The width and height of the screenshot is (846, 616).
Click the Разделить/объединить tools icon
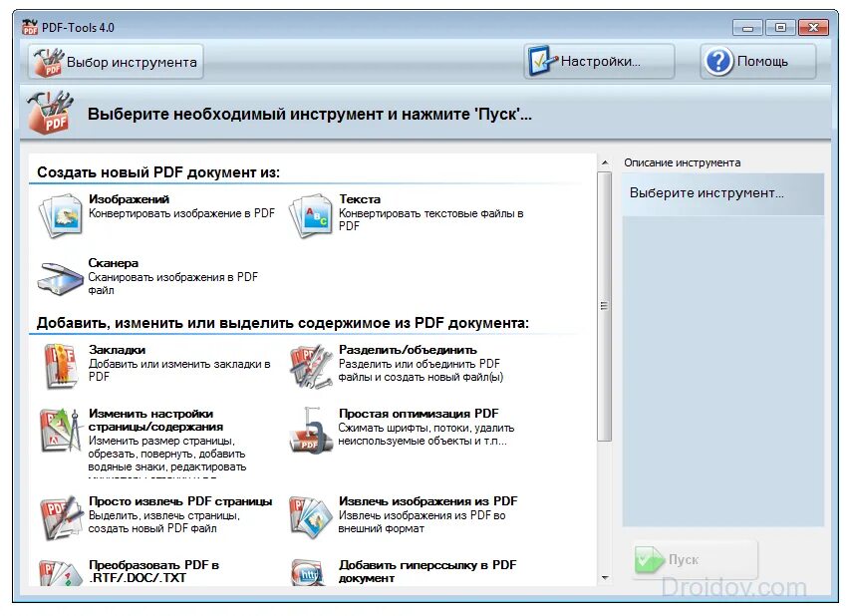pyautogui.click(x=311, y=367)
